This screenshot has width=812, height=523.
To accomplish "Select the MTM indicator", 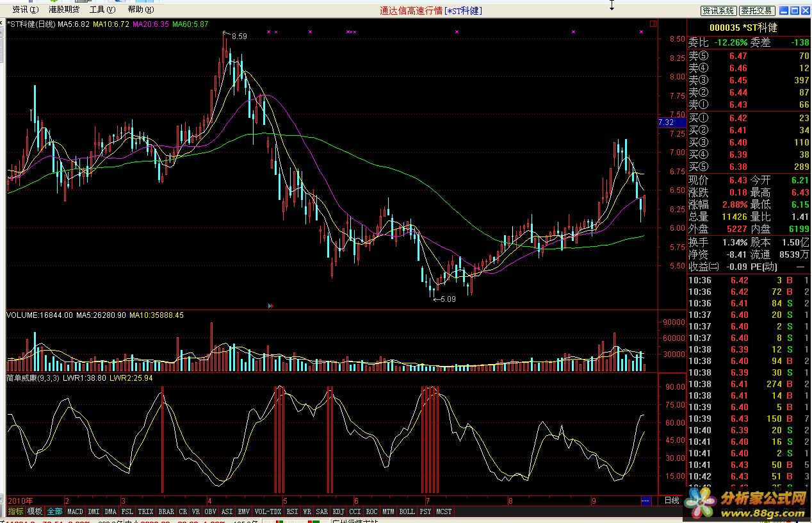I will coord(389,511).
